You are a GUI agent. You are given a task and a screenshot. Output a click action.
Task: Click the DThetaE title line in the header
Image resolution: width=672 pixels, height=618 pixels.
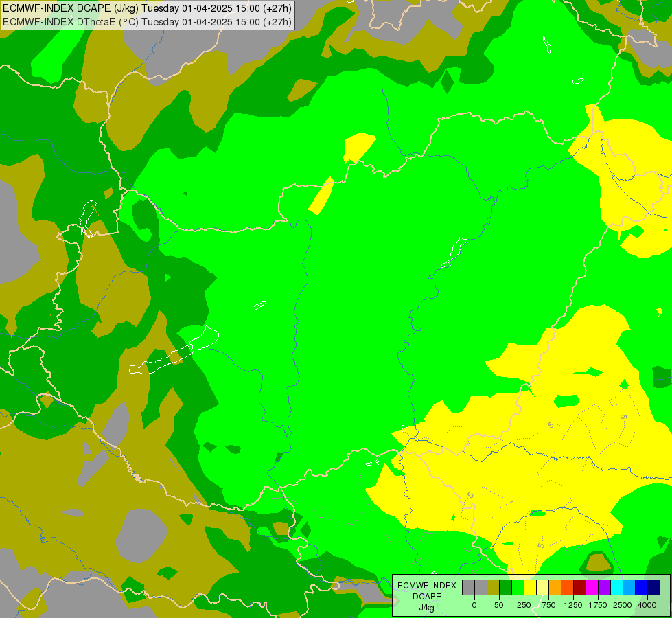[147, 22]
